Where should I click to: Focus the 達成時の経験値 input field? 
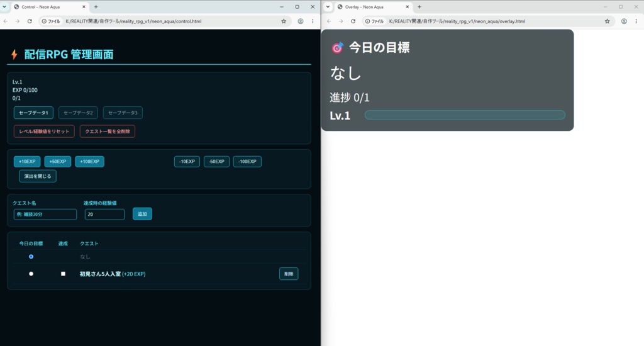(x=105, y=214)
